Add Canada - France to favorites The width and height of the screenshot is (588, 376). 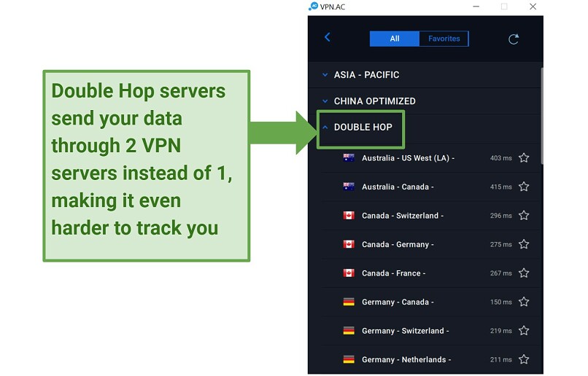point(524,273)
